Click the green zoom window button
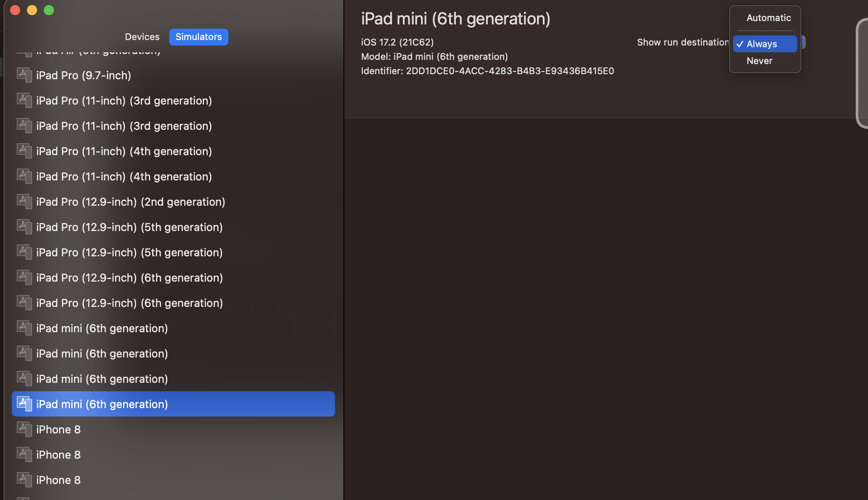 (49, 10)
